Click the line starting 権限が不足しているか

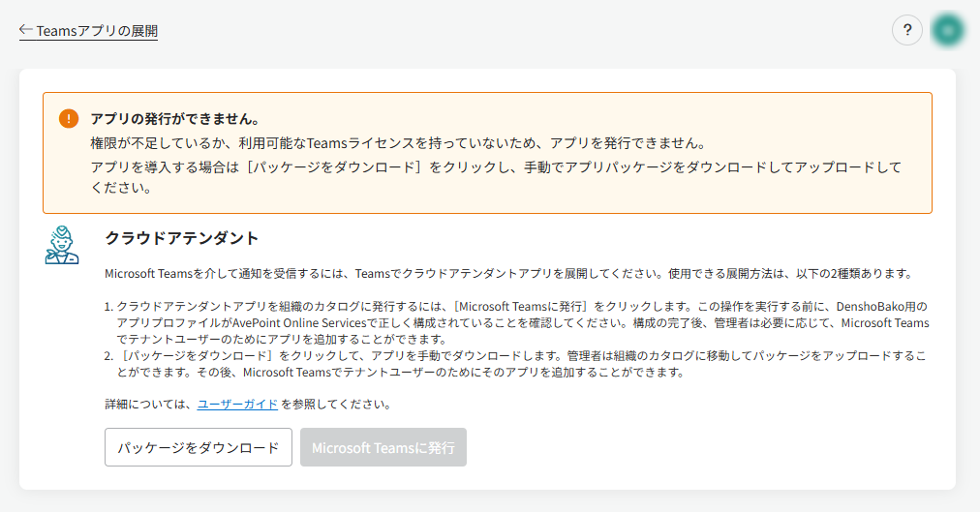click(399, 143)
